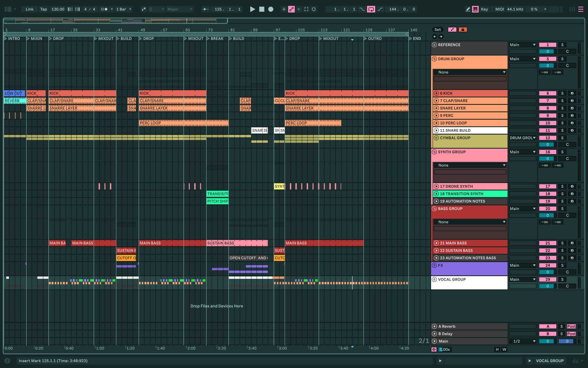Viewport: 588px width, 368px height.
Task: Select the OPEN CUTOFF automation notes clip
Action: pyautogui.click(x=248, y=258)
